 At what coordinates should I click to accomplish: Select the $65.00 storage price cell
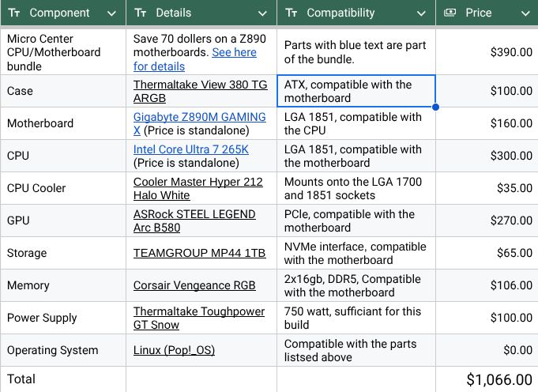tap(487, 253)
